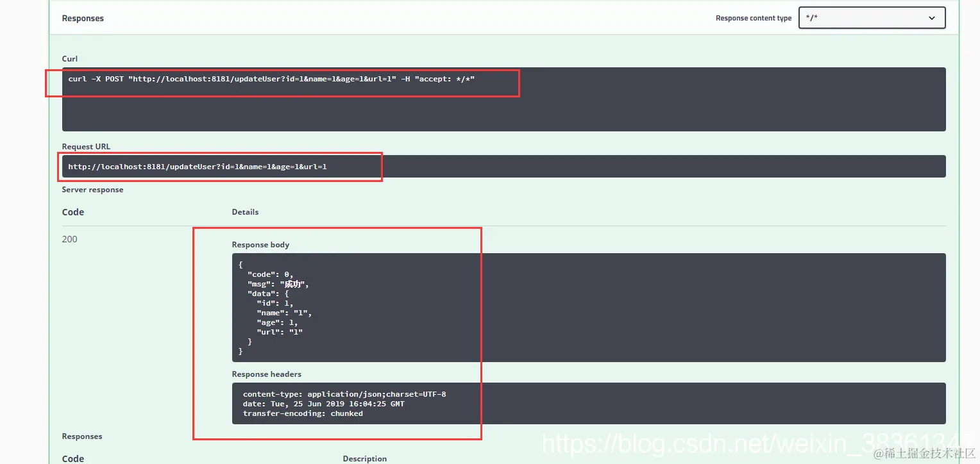Click the "Response headers" label
The image size is (980, 464).
click(x=267, y=374)
